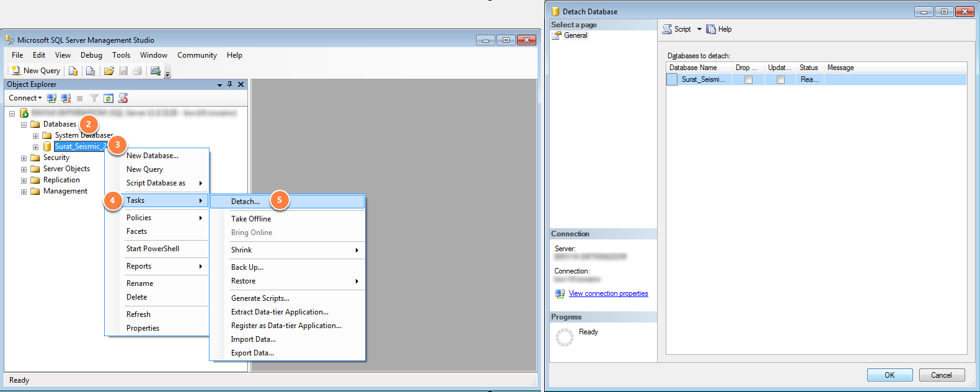
Task: Click Help button in Detach Database dialog
Action: click(719, 29)
